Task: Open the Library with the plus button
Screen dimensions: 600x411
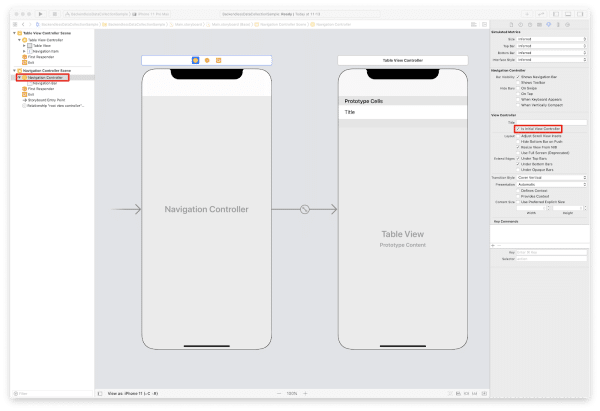Action: [x=527, y=14]
